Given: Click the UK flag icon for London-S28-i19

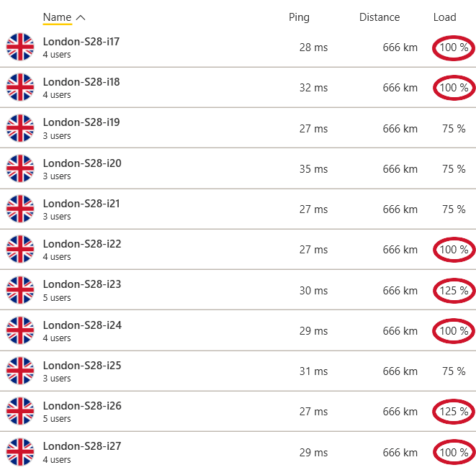Looking at the screenshot, I should click(x=20, y=128).
